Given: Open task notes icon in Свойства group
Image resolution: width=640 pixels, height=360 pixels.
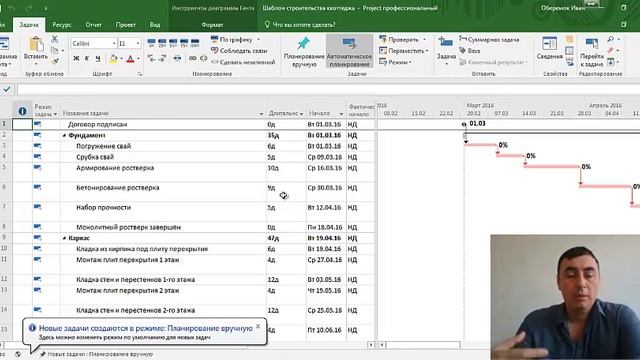Looking at the screenshot, I should [569, 40].
